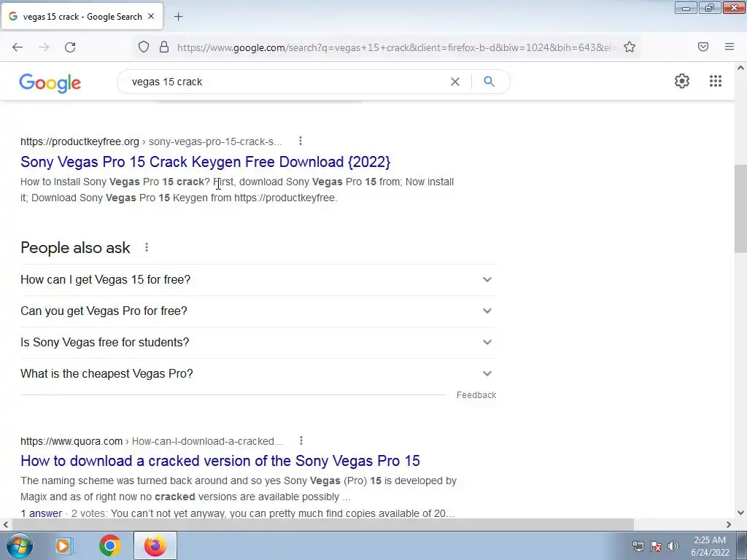Open the tracking protection shield icon

click(x=144, y=47)
